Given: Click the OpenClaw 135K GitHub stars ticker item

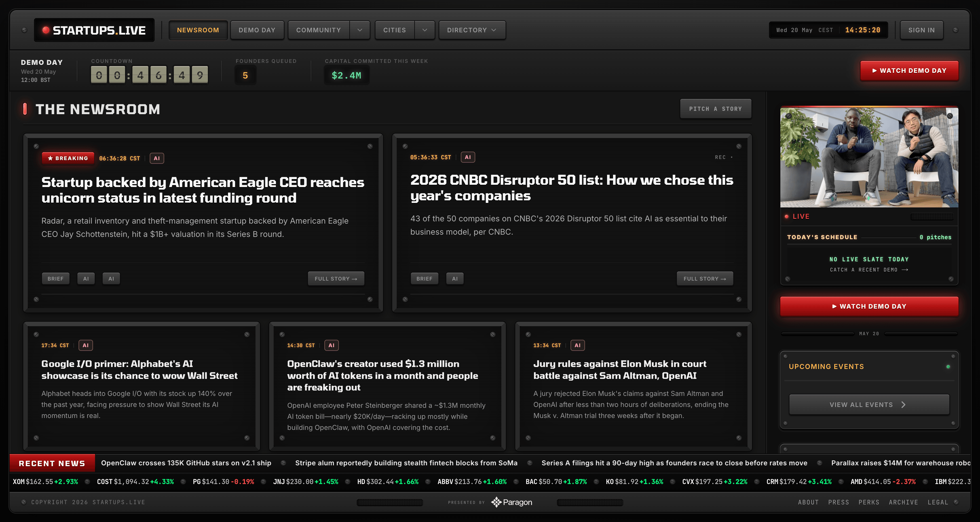Looking at the screenshot, I should coord(186,463).
